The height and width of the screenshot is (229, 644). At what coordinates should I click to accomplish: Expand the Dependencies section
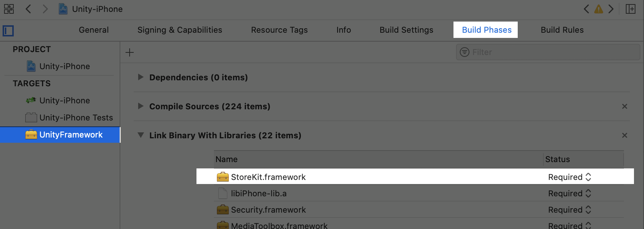pos(141,77)
